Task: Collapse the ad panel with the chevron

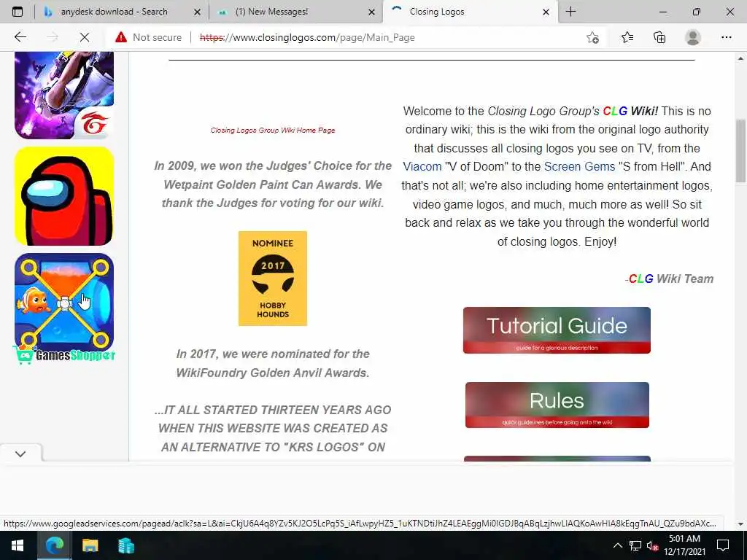Action: coord(20,454)
